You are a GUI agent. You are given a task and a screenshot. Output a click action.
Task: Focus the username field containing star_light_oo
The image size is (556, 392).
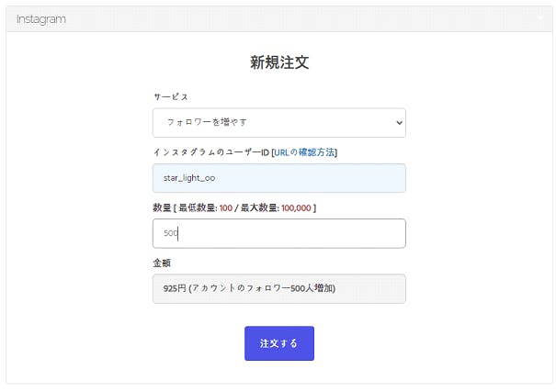[x=278, y=178]
